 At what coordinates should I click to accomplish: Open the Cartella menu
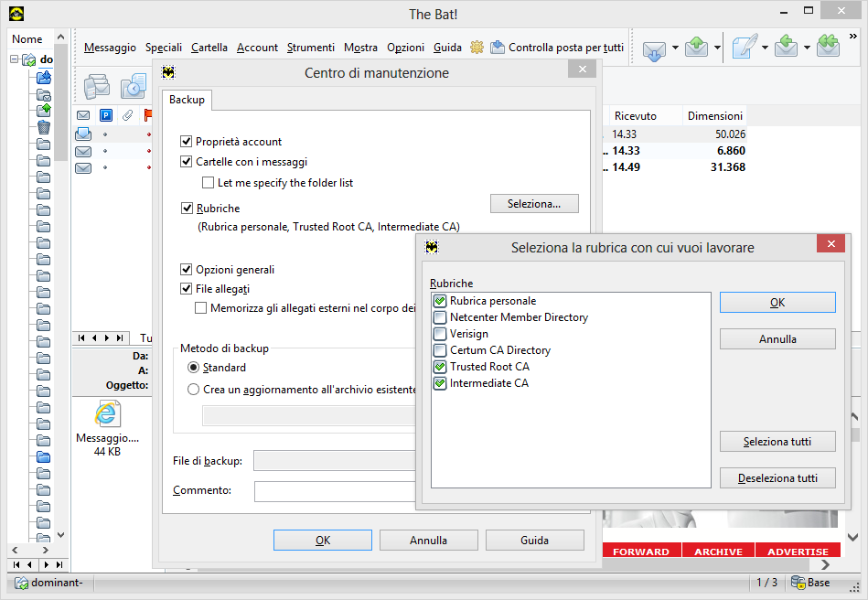coord(209,48)
